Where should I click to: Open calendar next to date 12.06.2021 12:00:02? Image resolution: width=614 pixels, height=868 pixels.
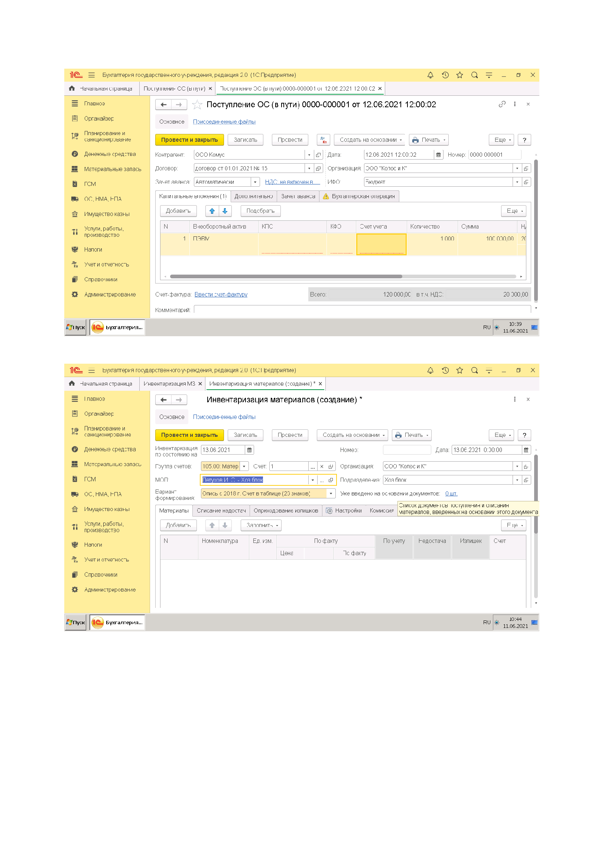438,155
